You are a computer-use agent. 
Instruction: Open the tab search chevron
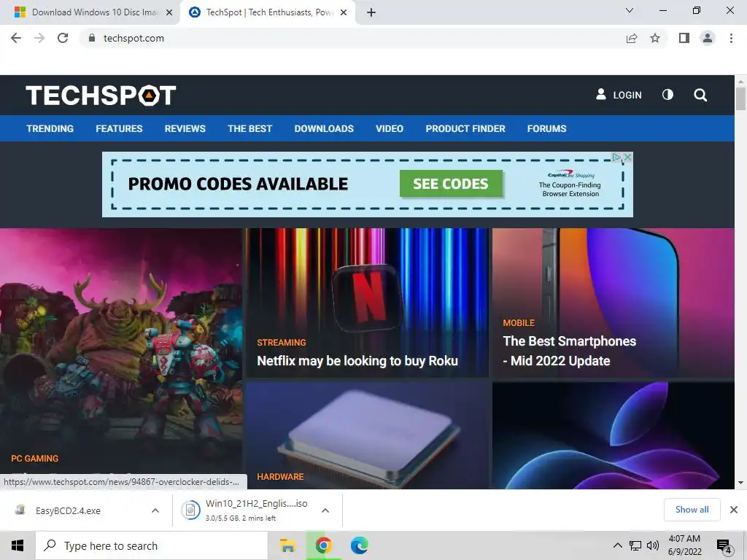tap(630, 10)
